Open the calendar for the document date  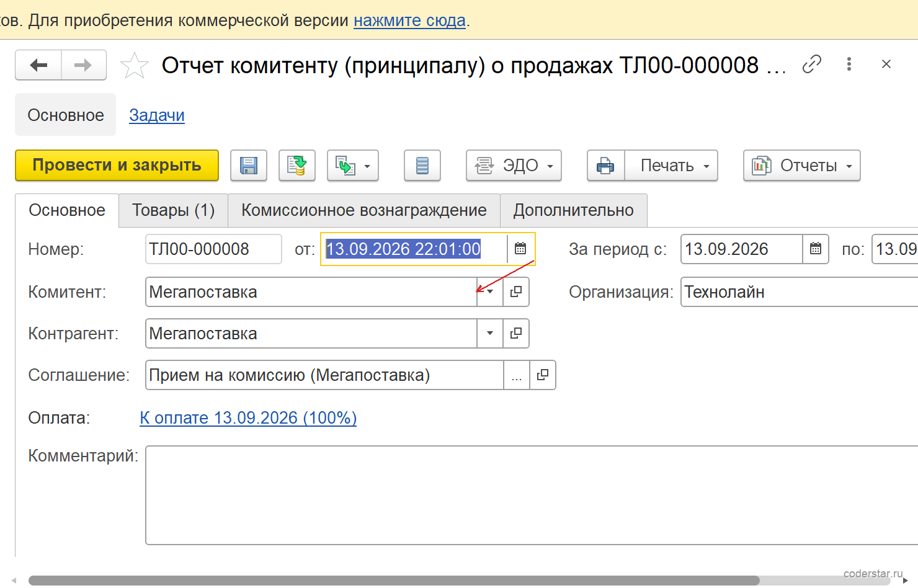pos(520,249)
